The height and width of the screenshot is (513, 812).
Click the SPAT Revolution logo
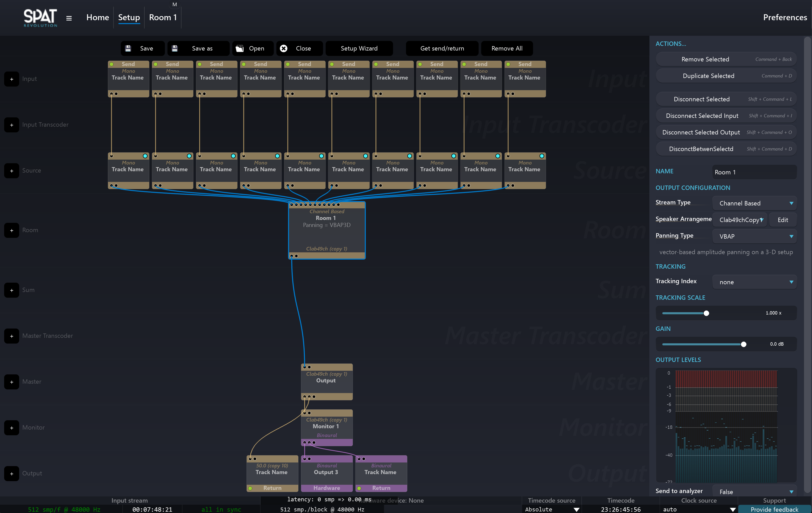[x=40, y=18]
